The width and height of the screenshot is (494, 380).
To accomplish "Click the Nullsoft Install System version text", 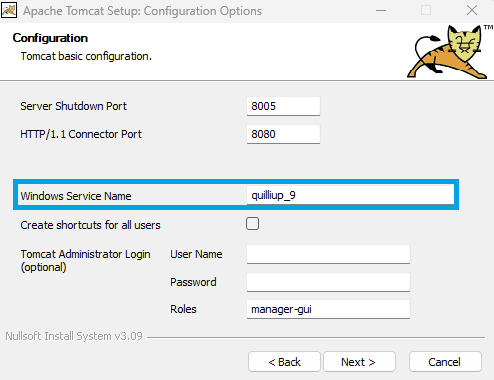I will click(x=74, y=336).
